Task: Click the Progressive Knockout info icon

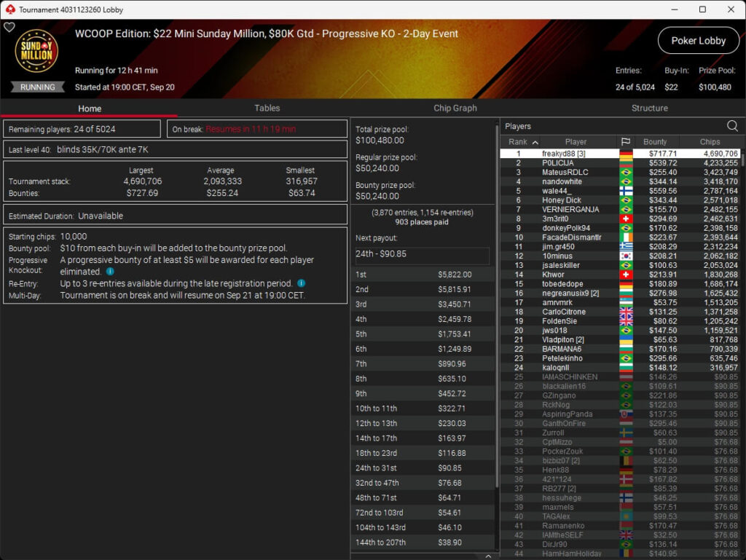Action: pyautogui.click(x=110, y=272)
